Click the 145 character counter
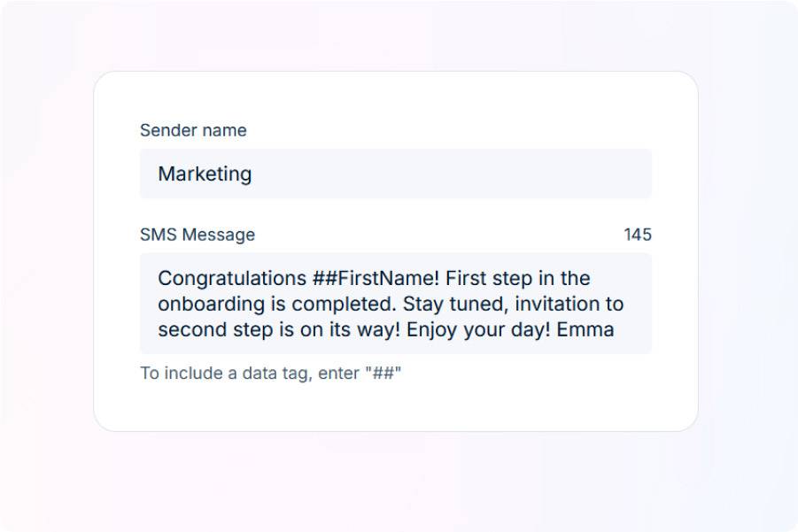The height and width of the screenshot is (532, 798). 638,235
